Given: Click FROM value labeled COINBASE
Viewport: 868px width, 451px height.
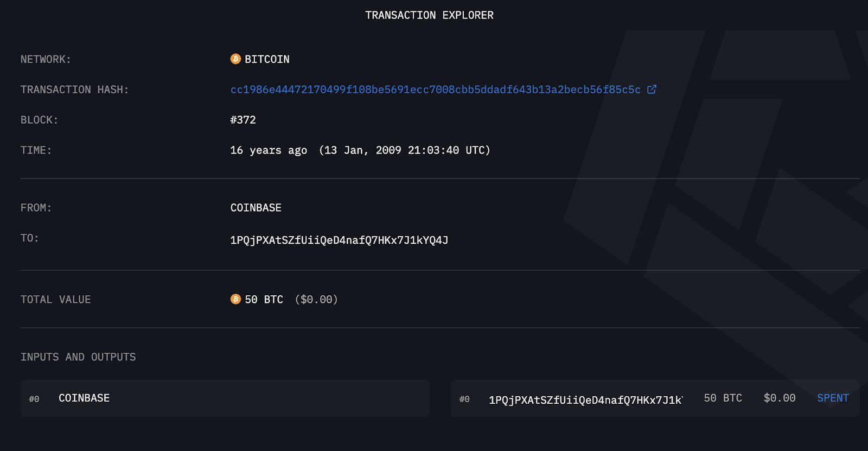Looking at the screenshot, I should [x=255, y=207].
